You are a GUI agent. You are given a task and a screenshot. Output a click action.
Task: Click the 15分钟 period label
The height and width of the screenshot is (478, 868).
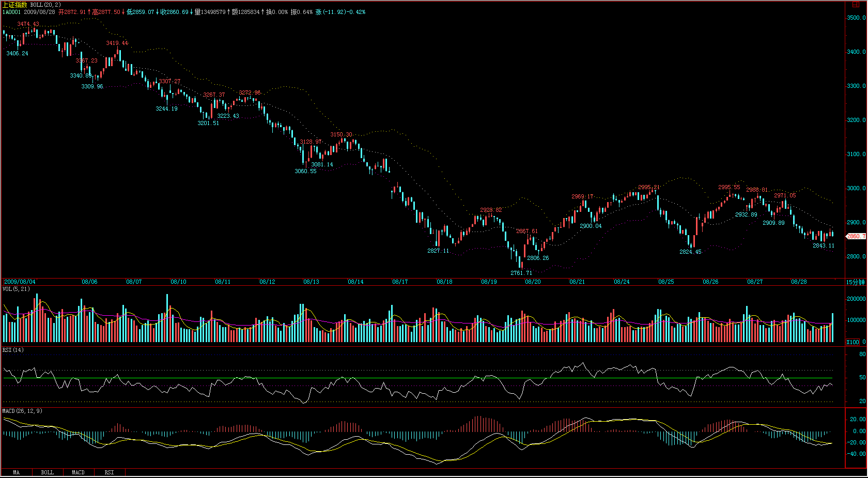[855, 282]
